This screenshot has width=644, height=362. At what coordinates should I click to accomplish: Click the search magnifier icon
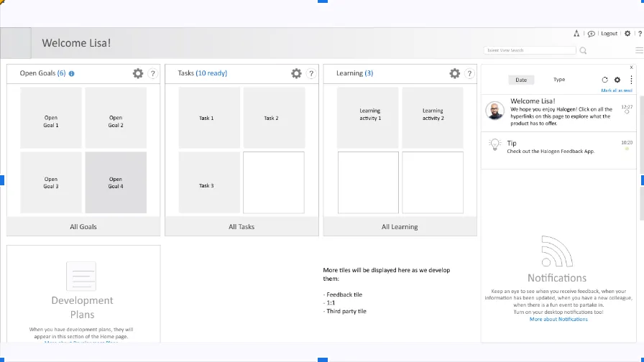(x=583, y=50)
